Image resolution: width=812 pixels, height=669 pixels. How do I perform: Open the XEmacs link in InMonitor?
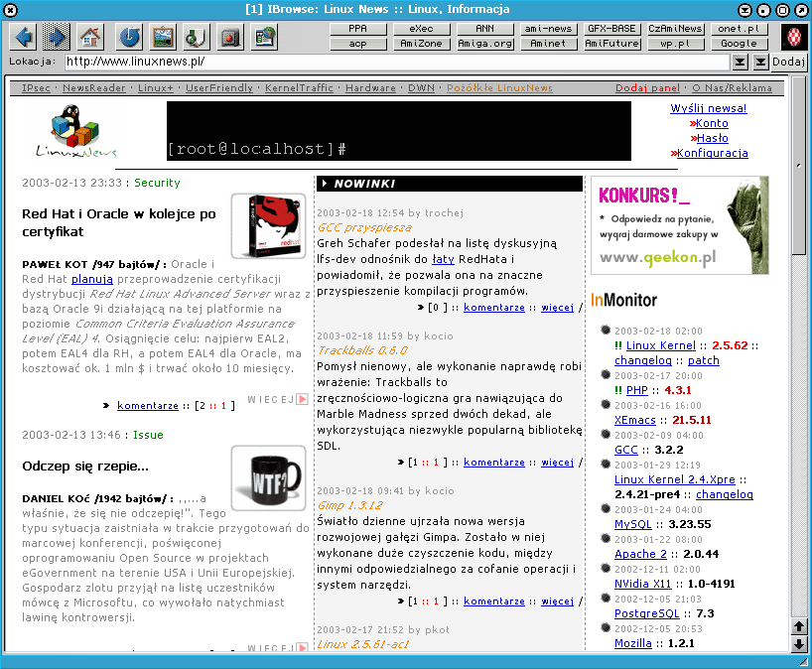tap(635, 421)
